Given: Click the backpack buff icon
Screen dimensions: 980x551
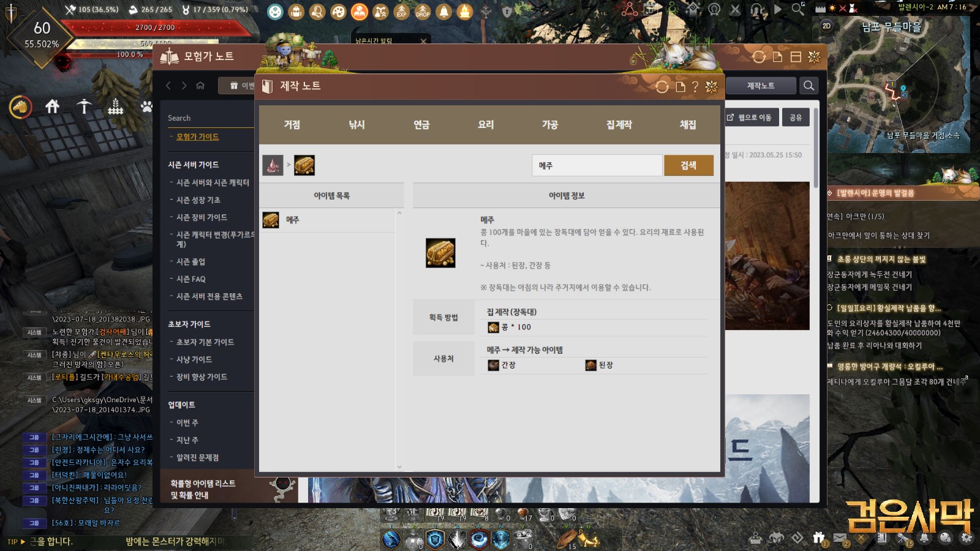Looking at the screenshot, I should (296, 11).
